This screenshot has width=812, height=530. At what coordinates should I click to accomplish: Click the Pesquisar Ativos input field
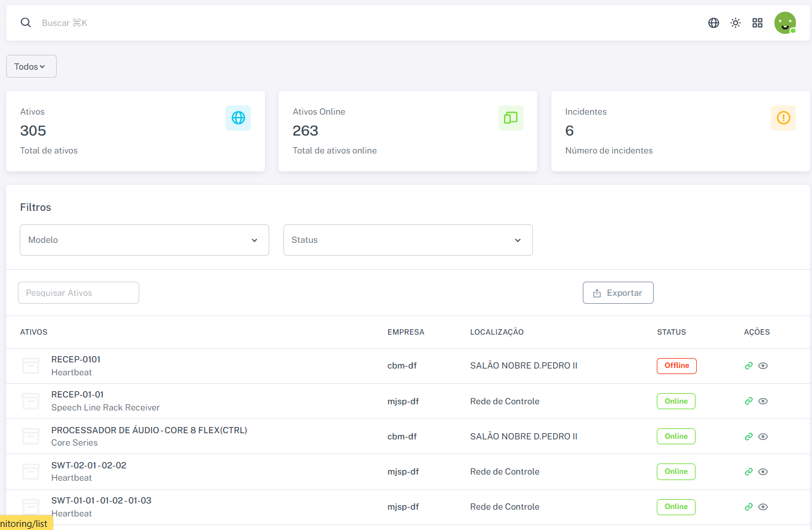tap(78, 293)
